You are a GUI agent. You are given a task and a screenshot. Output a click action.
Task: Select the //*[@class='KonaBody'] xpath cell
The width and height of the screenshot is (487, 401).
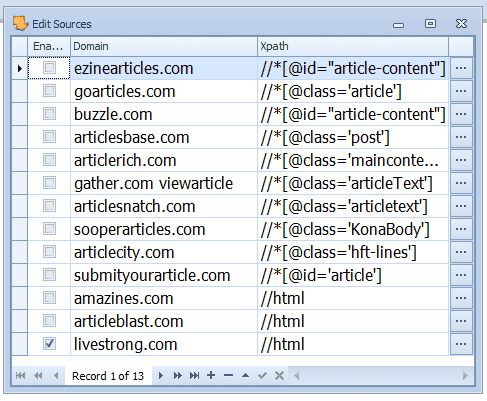pyautogui.click(x=353, y=229)
